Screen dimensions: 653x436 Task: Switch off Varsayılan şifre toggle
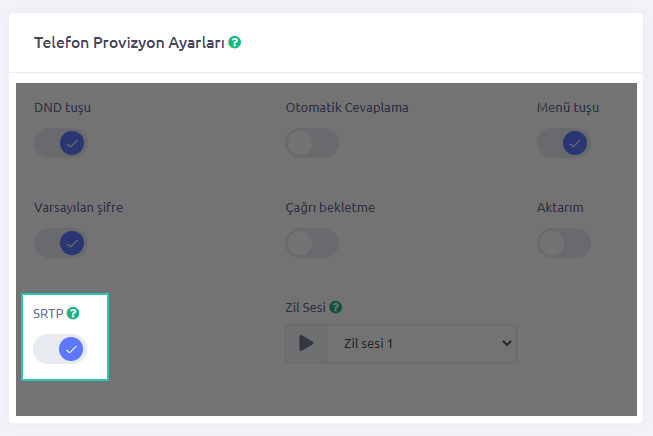60,243
